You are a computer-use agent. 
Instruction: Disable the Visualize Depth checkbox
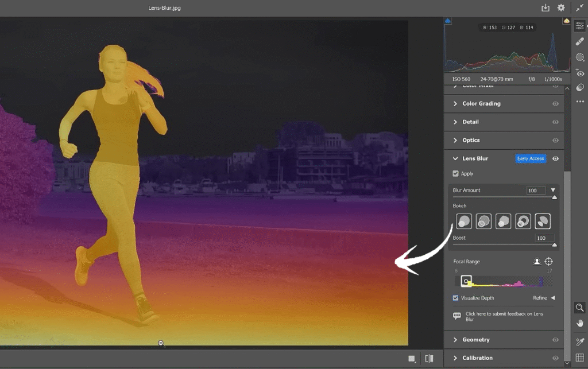455,298
